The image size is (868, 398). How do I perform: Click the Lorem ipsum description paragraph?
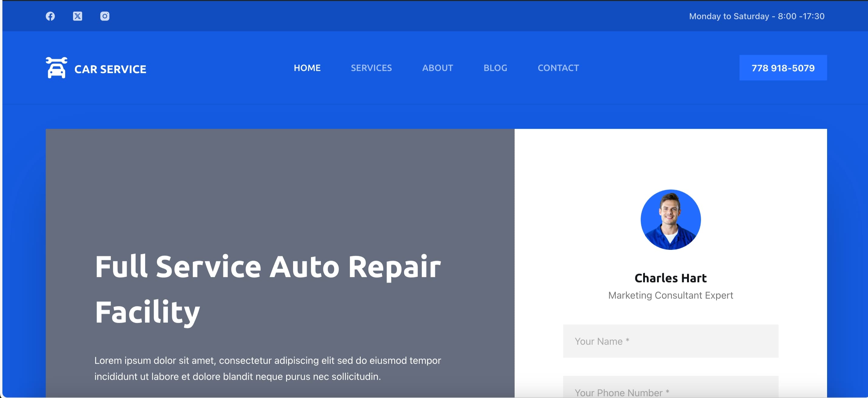point(267,368)
